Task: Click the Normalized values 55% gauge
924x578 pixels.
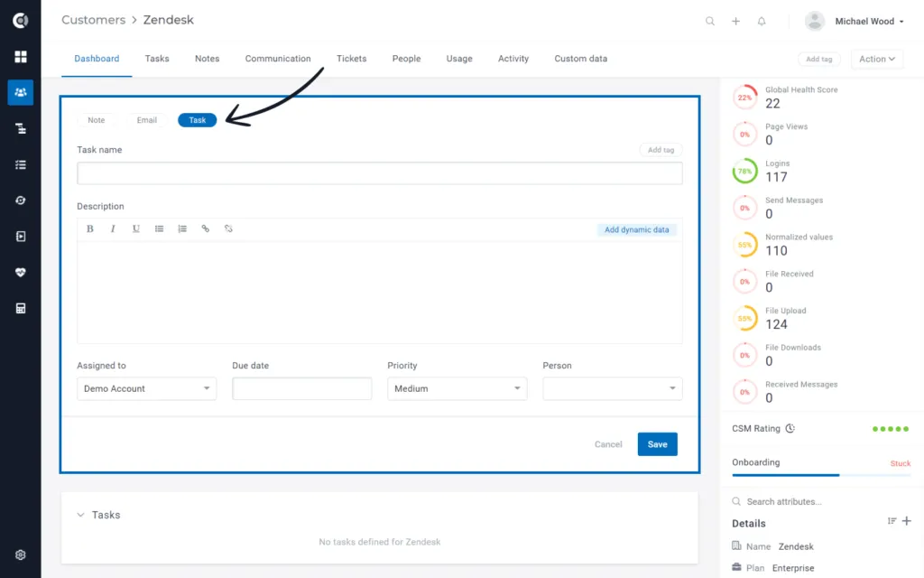Action: (744, 245)
